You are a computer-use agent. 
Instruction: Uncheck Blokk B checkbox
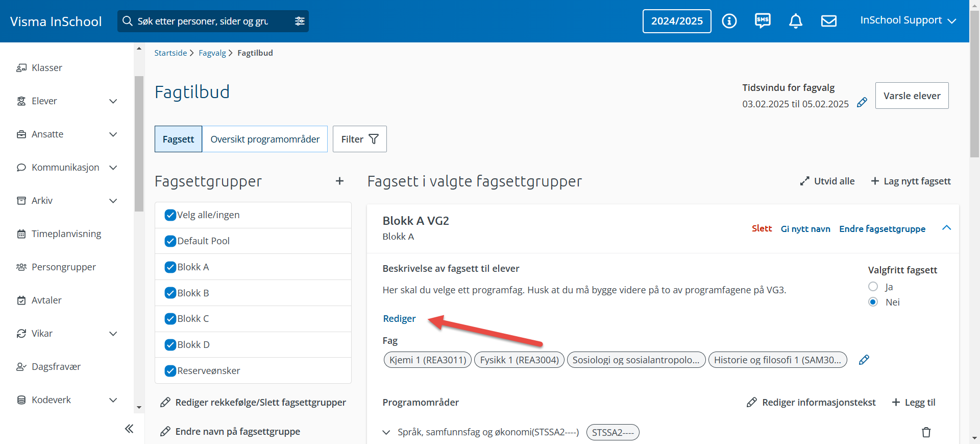[x=170, y=293]
